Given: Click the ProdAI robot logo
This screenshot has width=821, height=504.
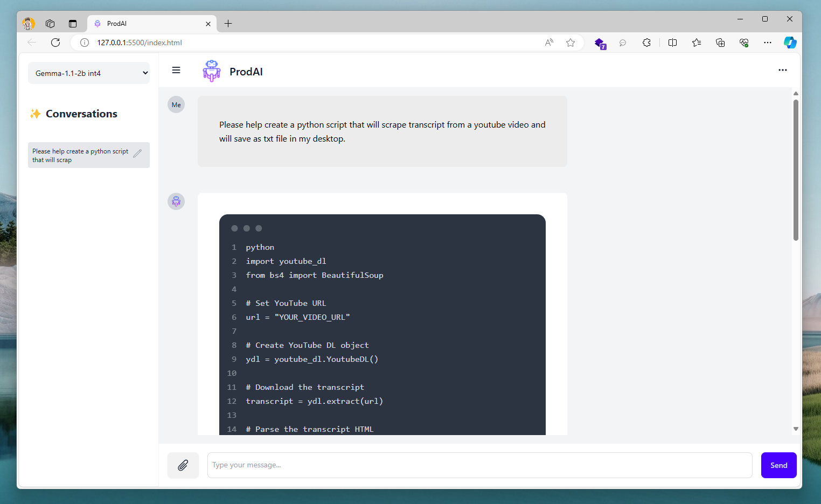Looking at the screenshot, I should click(x=212, y=71).
